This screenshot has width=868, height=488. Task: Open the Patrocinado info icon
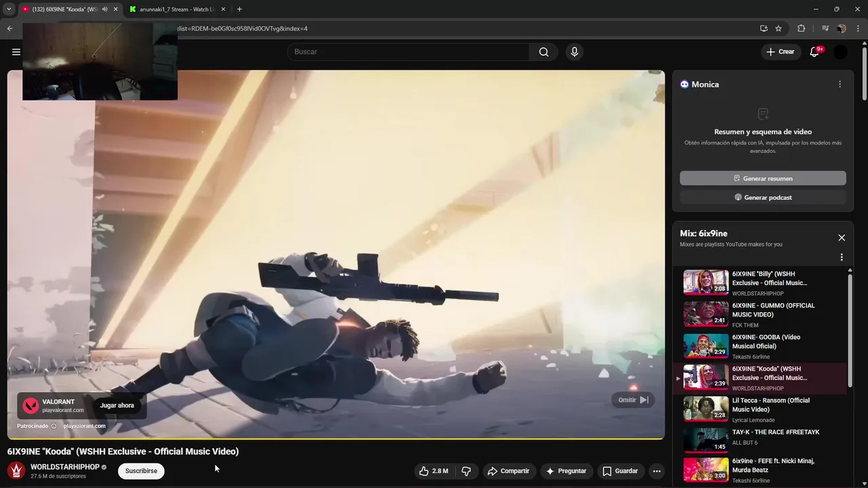(54, 426)
